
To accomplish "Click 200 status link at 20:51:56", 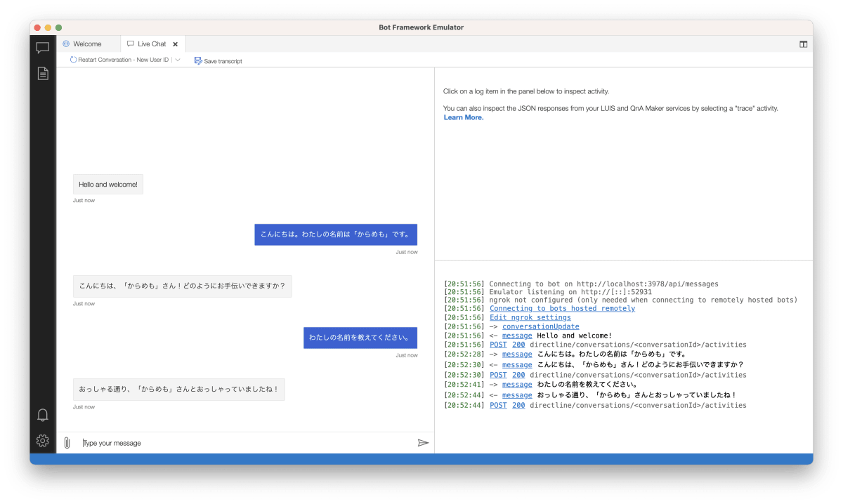I will click(518, 345).
